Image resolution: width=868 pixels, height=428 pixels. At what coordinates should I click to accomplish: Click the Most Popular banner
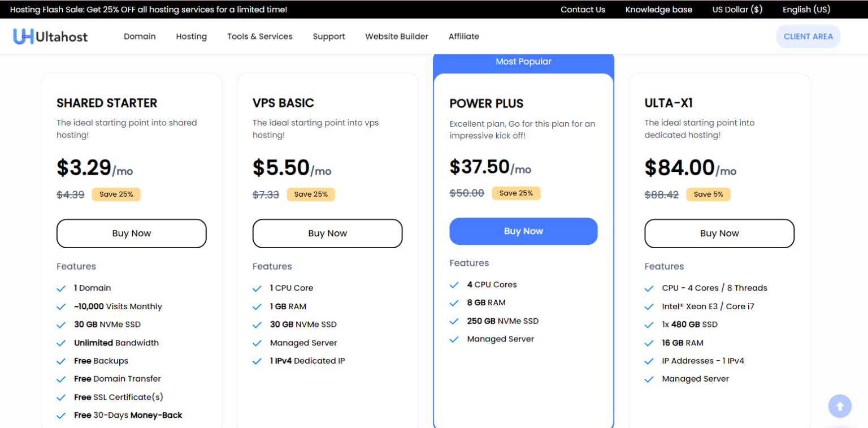[x=523, y=62]
